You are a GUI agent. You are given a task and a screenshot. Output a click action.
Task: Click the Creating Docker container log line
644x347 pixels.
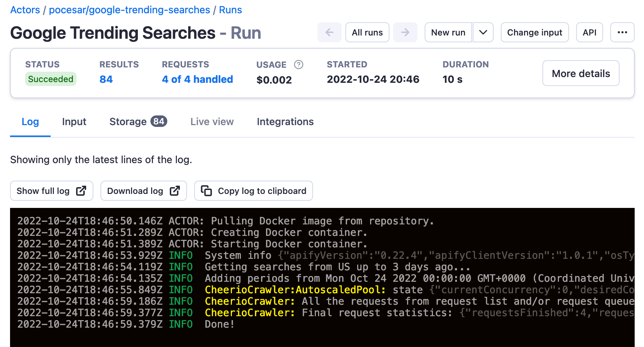(x=192, y=232)
